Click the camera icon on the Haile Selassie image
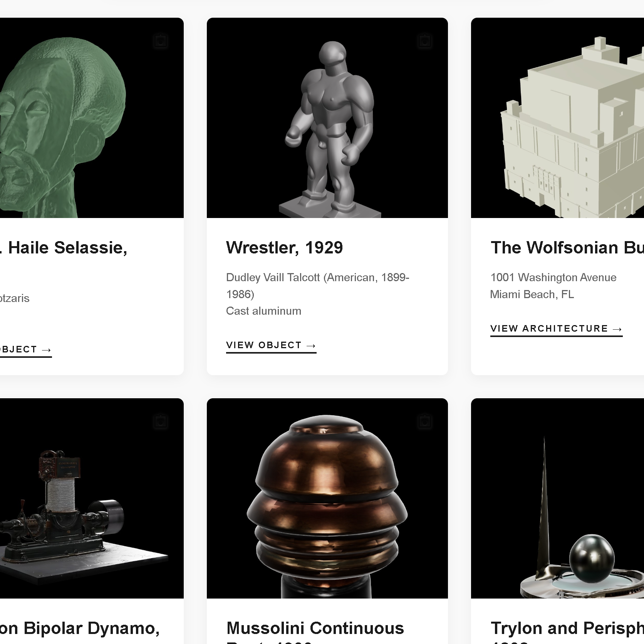The width and height of the screenshot is (644, 644). [x=160, y=41]
